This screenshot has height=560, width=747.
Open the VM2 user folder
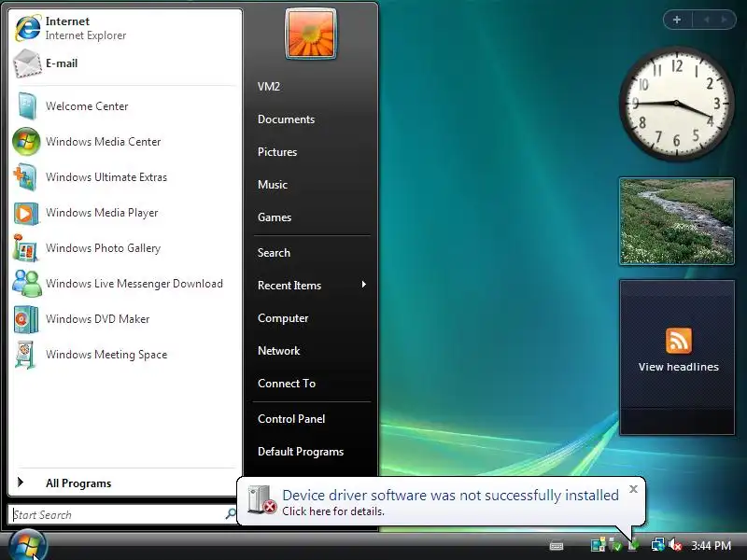269,87
